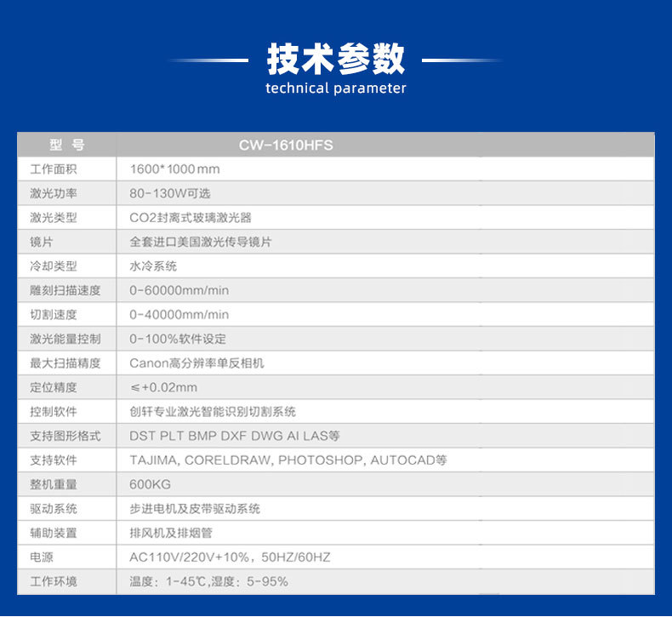The image size is (672, 617).
Task: Click the 水冷系统 cooling type value
Action: 153,266
